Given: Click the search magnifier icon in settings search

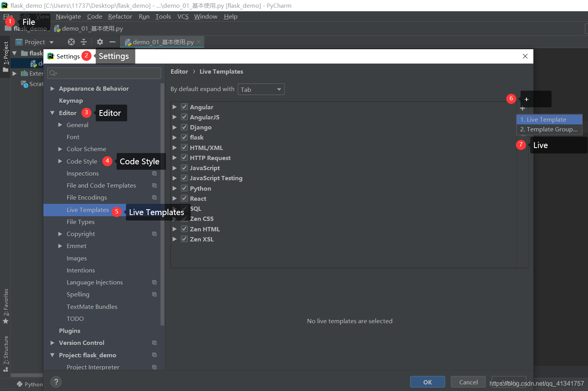Looking at the screenshot, I should tap(53, 73).
